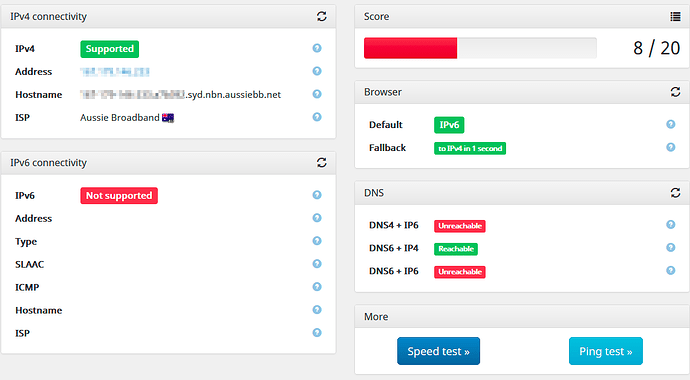Click the DNS panel heading
The width and height of the screenshot is (690, 380).
coord(374,193)
